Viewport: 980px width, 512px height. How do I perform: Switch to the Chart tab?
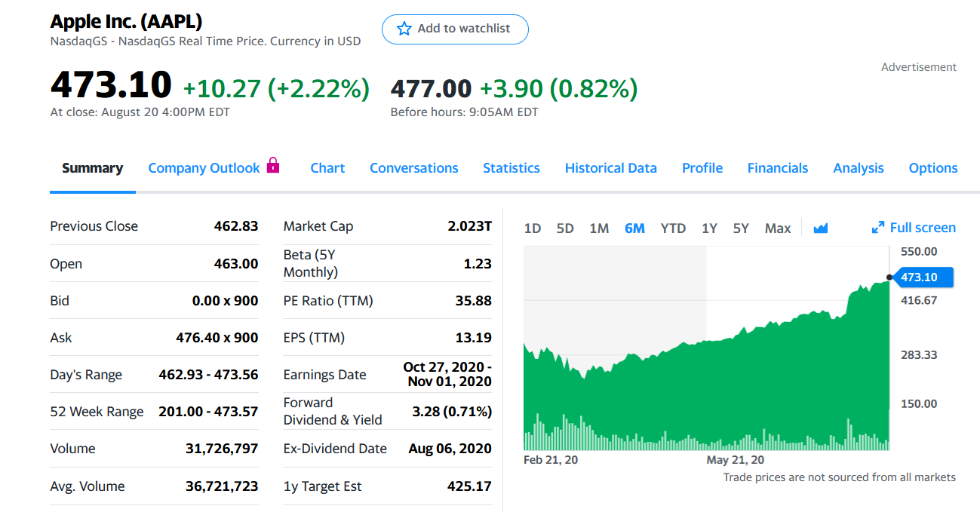click(x=327, y=168)
